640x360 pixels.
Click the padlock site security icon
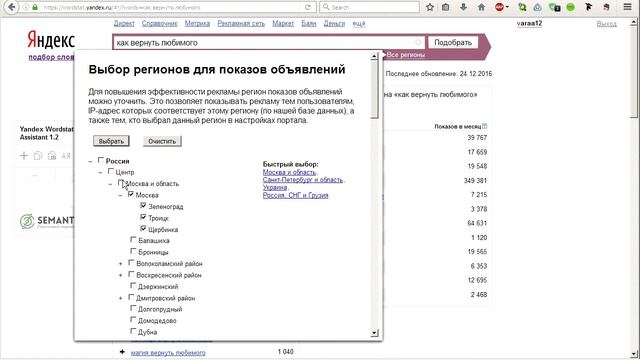click(x=35, y=7)
